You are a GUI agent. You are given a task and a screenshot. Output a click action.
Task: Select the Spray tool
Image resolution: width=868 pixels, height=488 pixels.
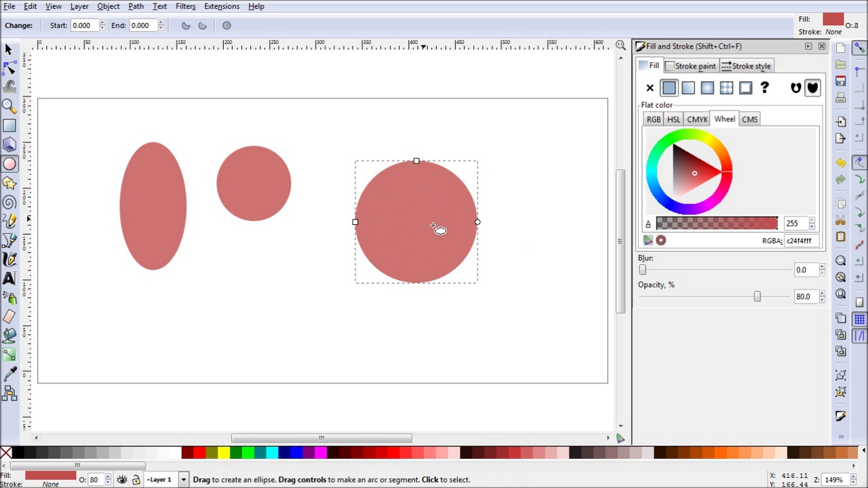[9, 298]
